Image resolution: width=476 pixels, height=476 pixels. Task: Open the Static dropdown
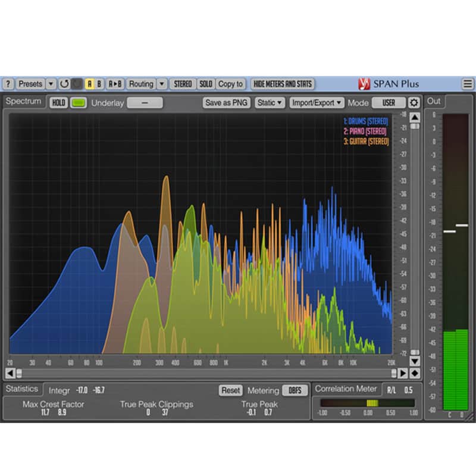tap(270, 103)
